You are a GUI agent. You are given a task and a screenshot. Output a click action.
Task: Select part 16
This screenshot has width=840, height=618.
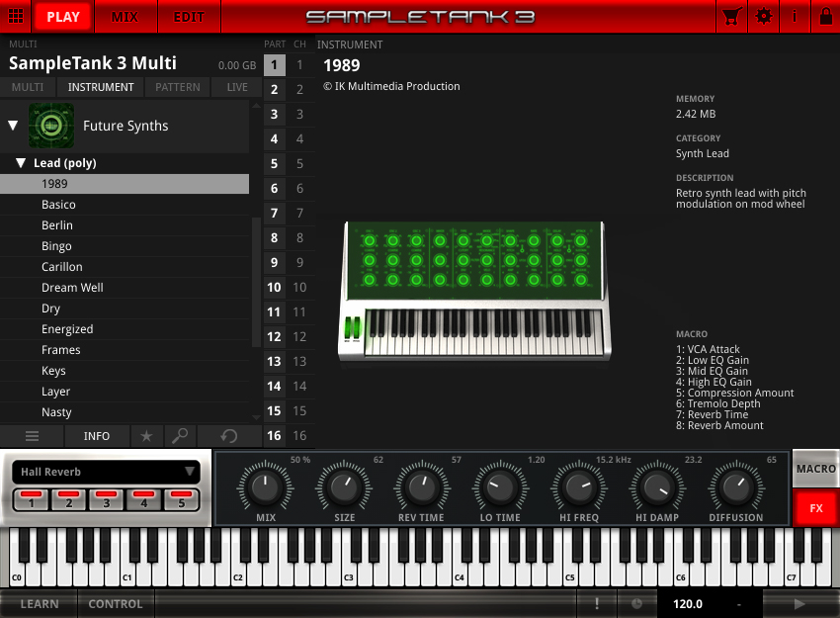pyautogui.click(x=275, y=436)
